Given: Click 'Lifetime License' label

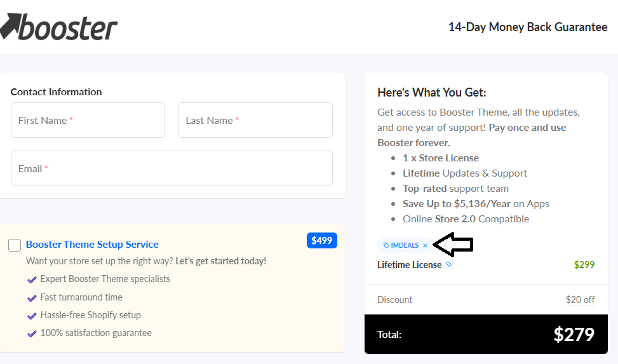Looking at the screenshot, I should point(410,265).
